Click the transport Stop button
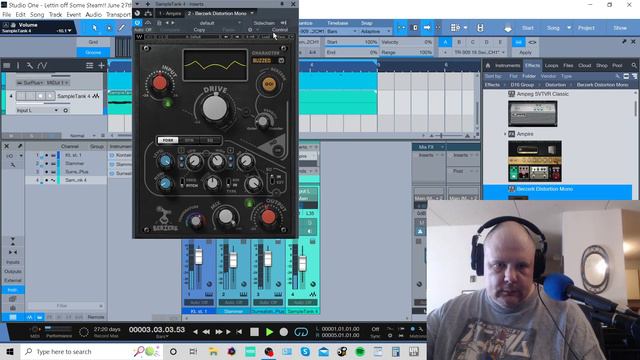 tap(254, 332)
